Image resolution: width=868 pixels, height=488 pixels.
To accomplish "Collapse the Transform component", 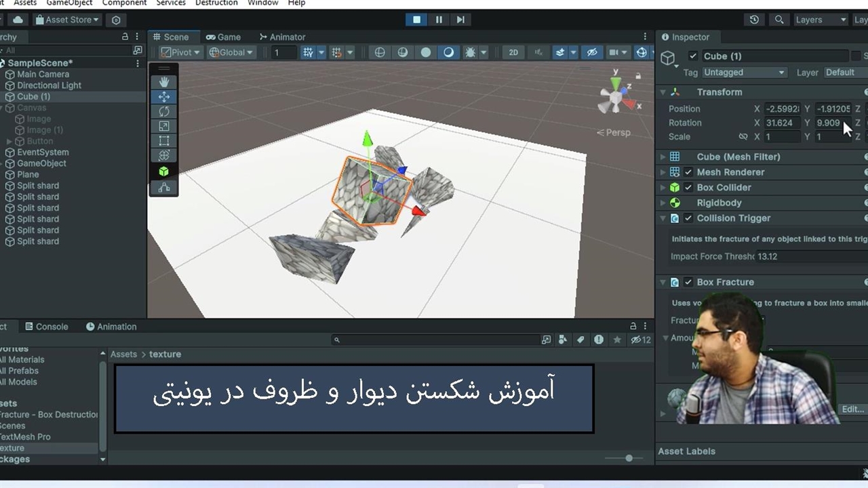I will pyautogui.click(x=663, y=92).
